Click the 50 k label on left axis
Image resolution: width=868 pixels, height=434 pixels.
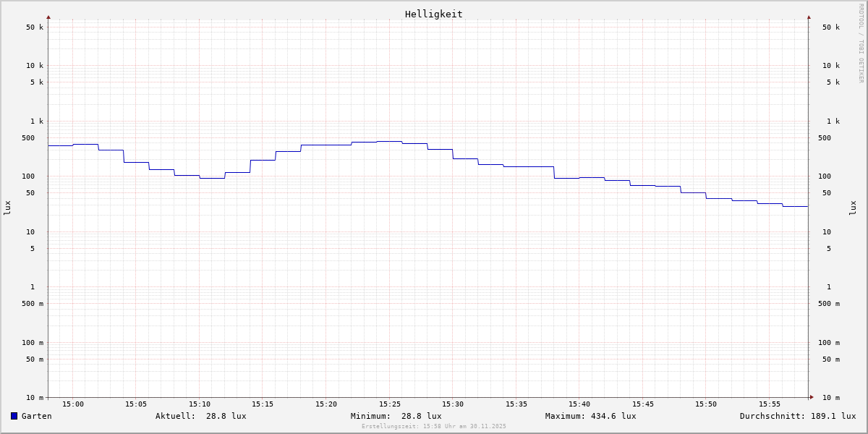pos(35,27)
